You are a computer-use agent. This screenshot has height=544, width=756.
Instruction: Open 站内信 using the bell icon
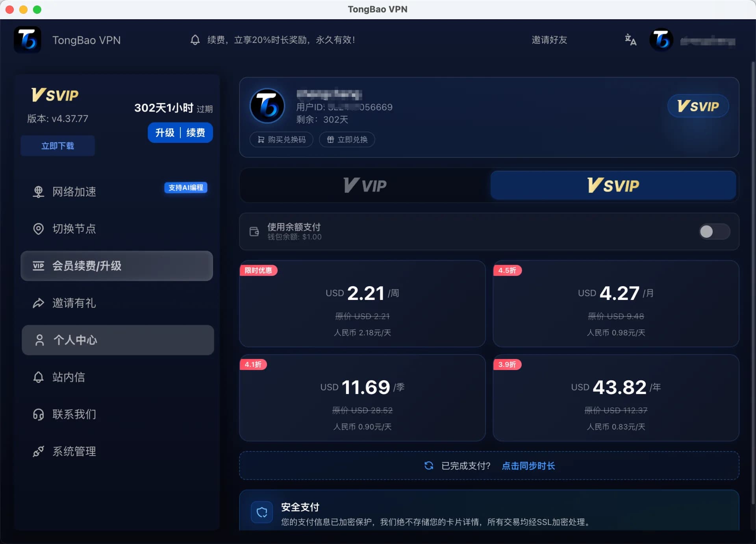point(38,377)
